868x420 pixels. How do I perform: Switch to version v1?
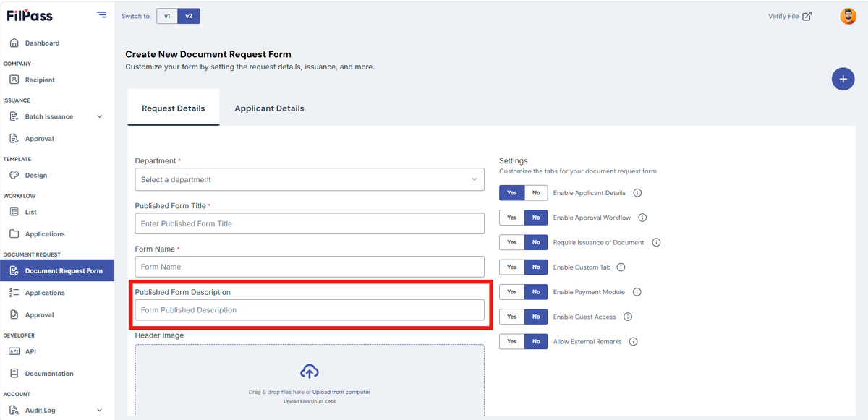coord(167,16)
